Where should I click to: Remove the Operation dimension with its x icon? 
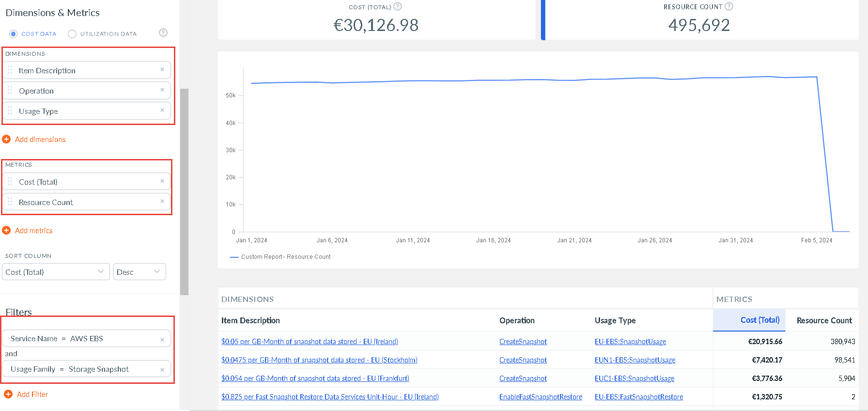click(x=162, y=90)
